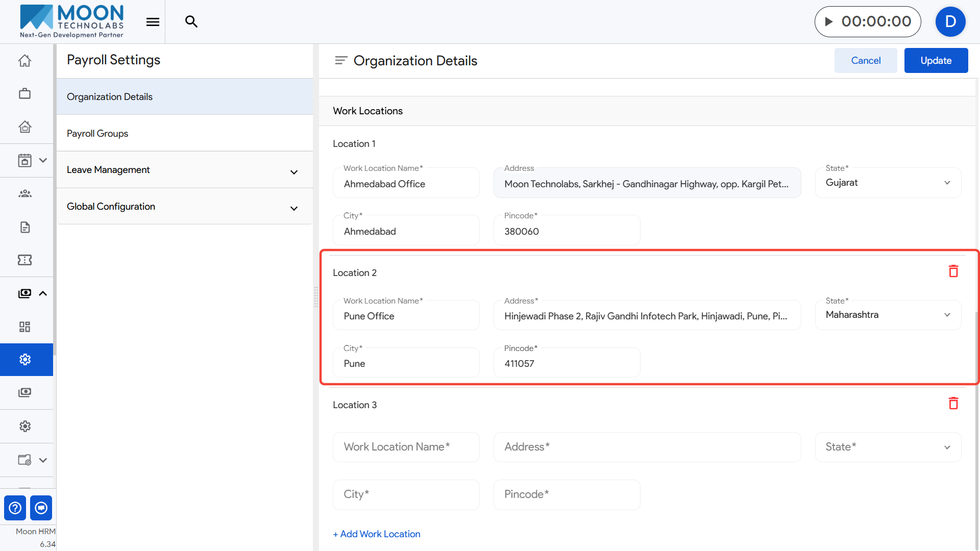Select Organization Details menu item
Viewport: 980px width, 551px height.
pos(110,97)
